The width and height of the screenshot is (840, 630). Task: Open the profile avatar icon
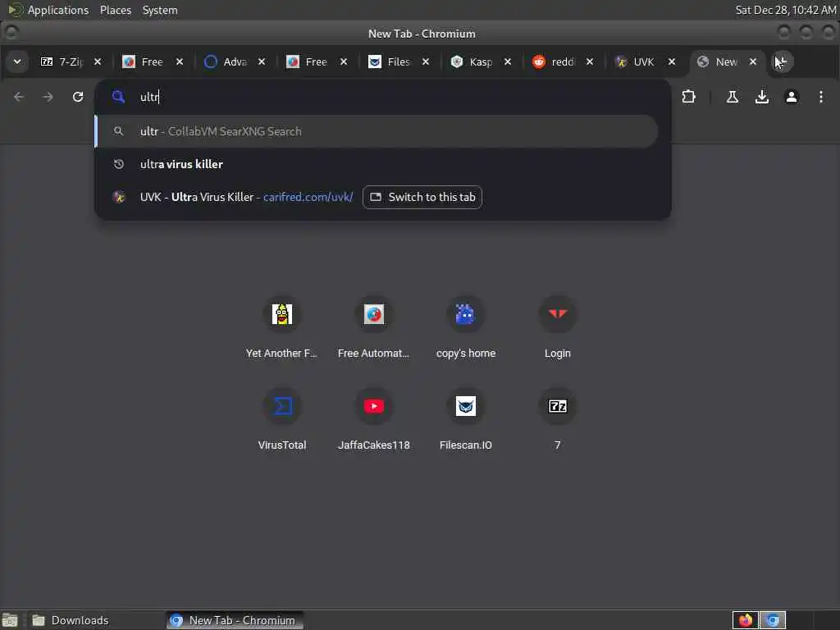[792, 97]
